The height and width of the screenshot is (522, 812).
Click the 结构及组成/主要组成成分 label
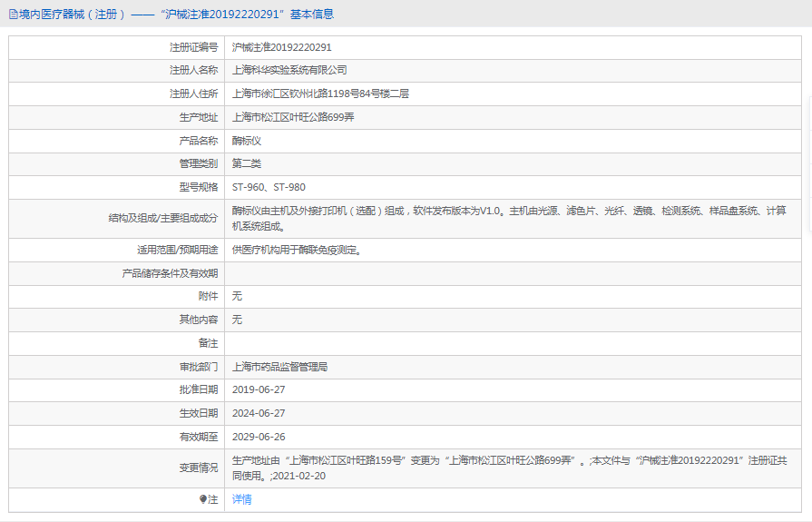tap(163, 218)
